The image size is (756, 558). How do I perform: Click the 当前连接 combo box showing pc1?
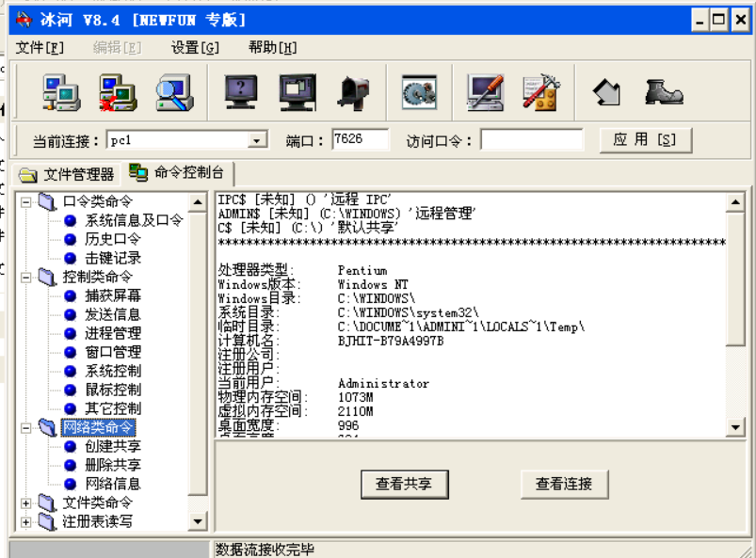[x=186, y=141]
